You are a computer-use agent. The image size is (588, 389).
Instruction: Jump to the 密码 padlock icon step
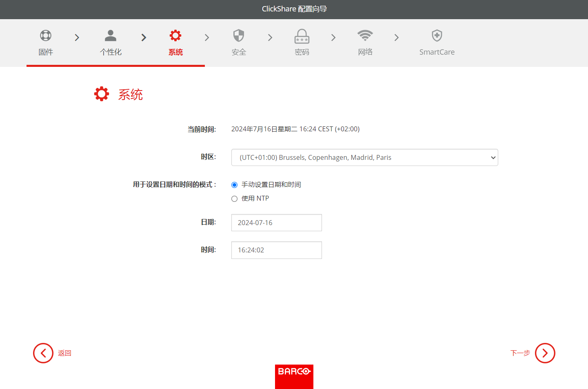pos(302,36)
